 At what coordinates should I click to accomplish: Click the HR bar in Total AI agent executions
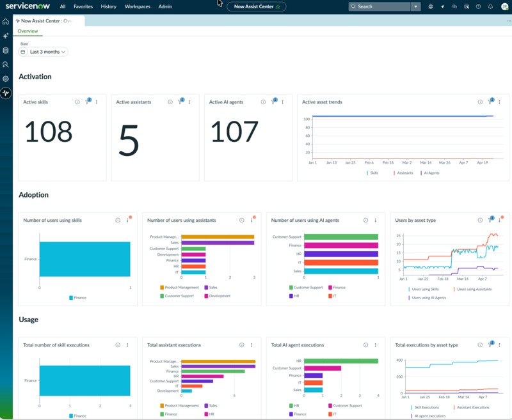coord(341,361)
